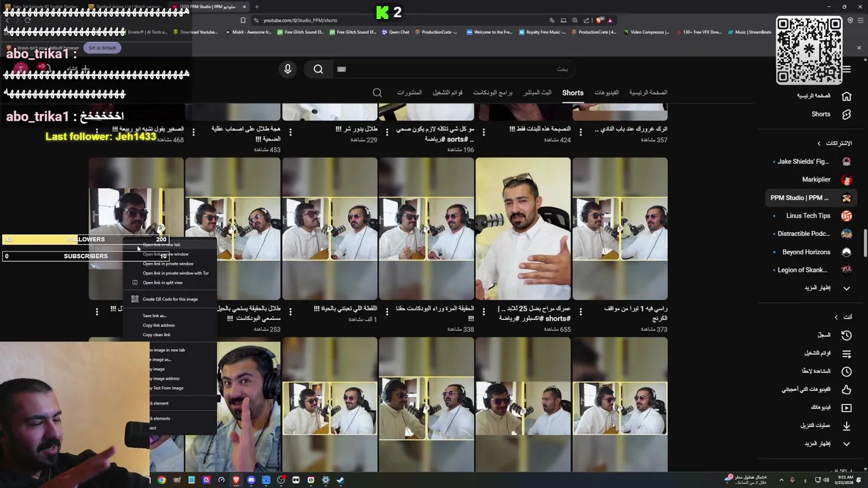
Task: Open options menu for 453-views short
Action: [193, 131]
